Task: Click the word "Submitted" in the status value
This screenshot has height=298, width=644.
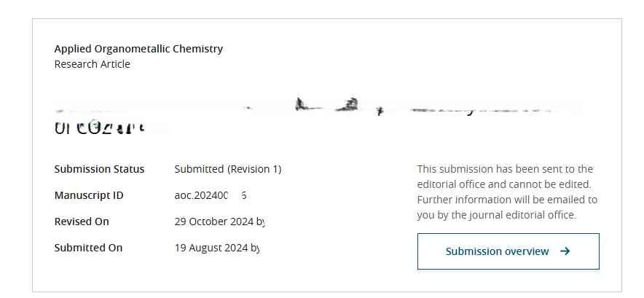Action: pos(199,169)
